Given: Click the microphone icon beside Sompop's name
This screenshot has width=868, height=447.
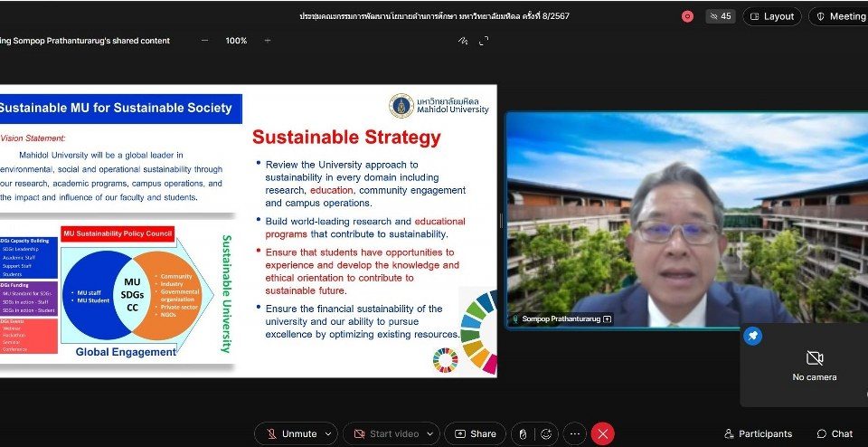Looking at the screenshot, I should pos(515,319).
